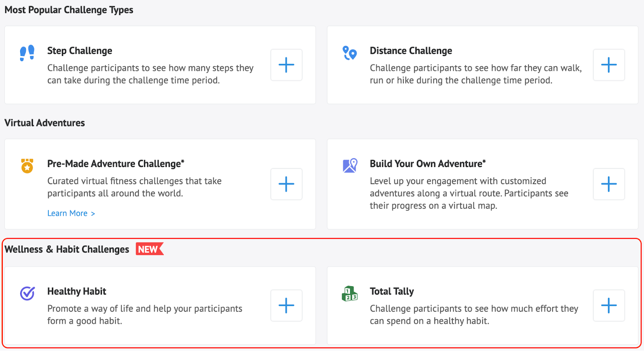Click the Virtual Adventures section heading
644x351 pixels.
[x=45, y=123]
